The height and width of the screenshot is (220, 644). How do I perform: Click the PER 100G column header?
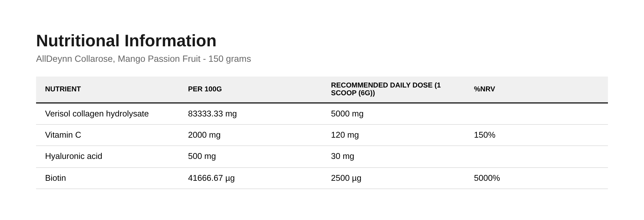[205, 89]
